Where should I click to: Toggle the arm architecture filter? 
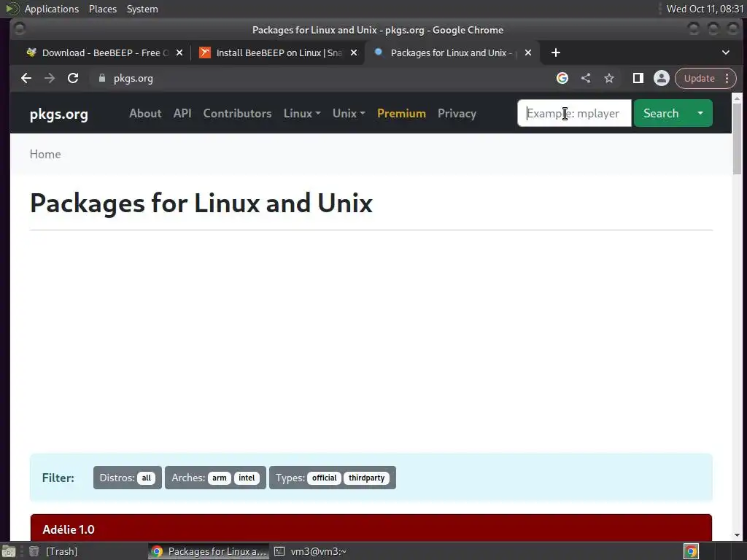[x=219, y=478]
